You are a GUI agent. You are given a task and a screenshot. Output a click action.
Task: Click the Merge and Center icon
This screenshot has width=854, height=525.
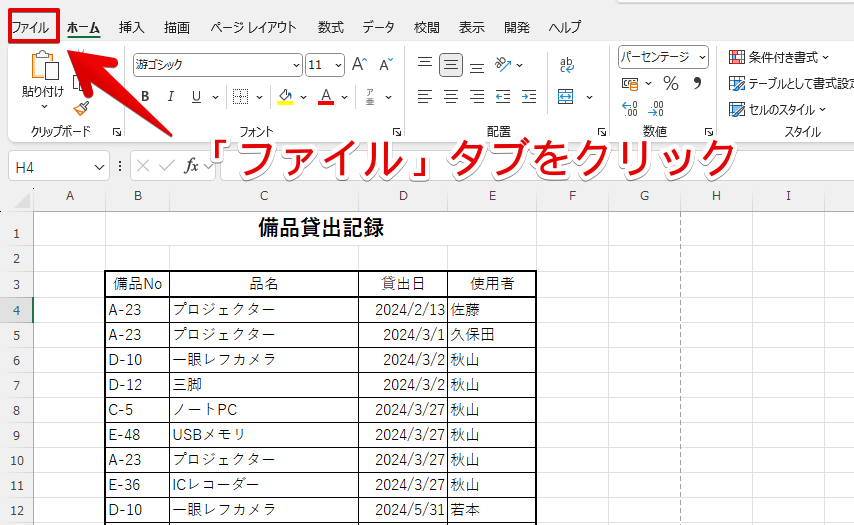(566, 97)
